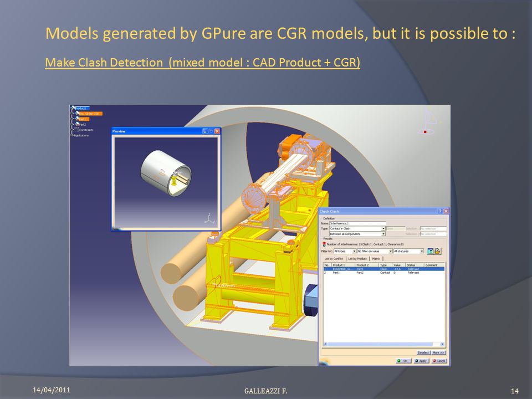The height and width of the screenshot is (399, 532).
Task: Click the export results icon in Check Clash
Action: [437, 251]
